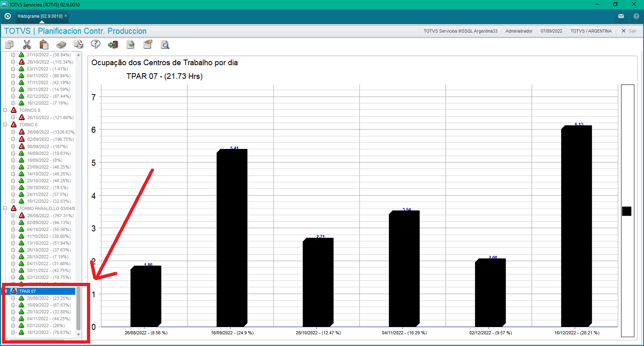Screen dimensions: 644x346
Task: Collapse the TORNO PARALELLO tree node
Action: 5,208
